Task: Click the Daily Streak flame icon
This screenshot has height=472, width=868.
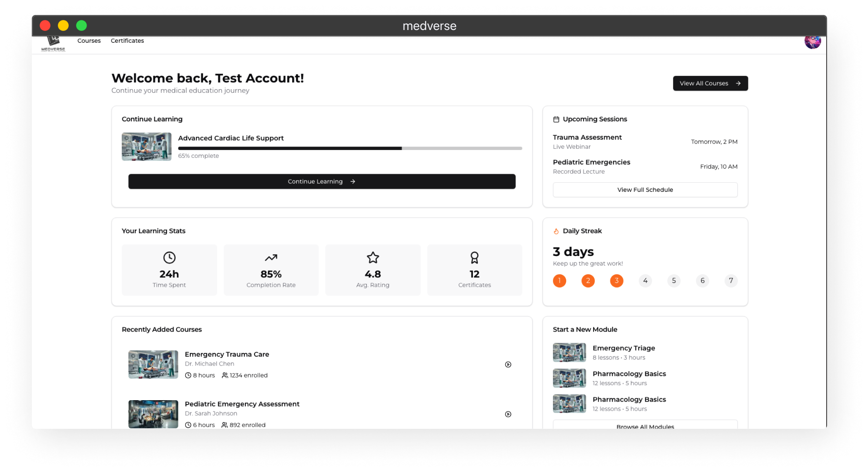Action: tap(556, 231)
